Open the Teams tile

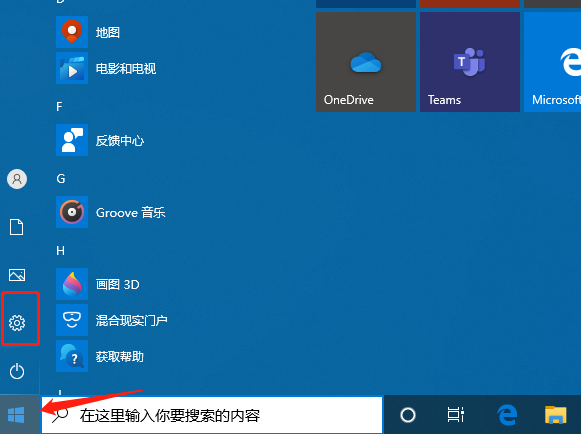(x=470, y=62)
